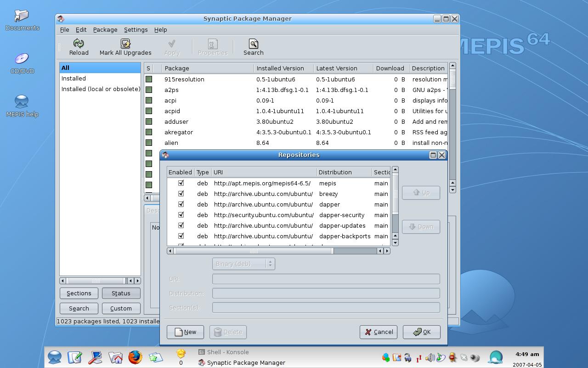Switch to Shell - Konsole in taskbar
This screenshot has width=588, height=368.
[x=224, y=352]
